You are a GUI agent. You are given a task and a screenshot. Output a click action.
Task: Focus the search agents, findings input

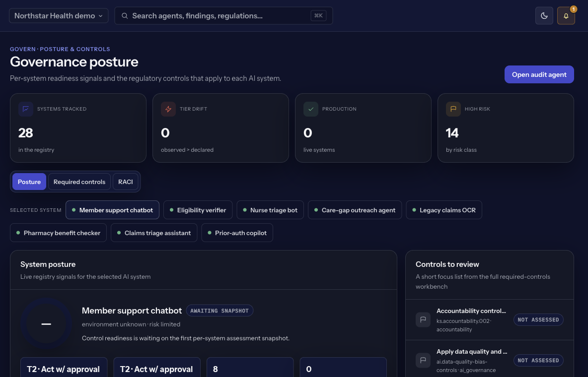(x=223, y=16)
